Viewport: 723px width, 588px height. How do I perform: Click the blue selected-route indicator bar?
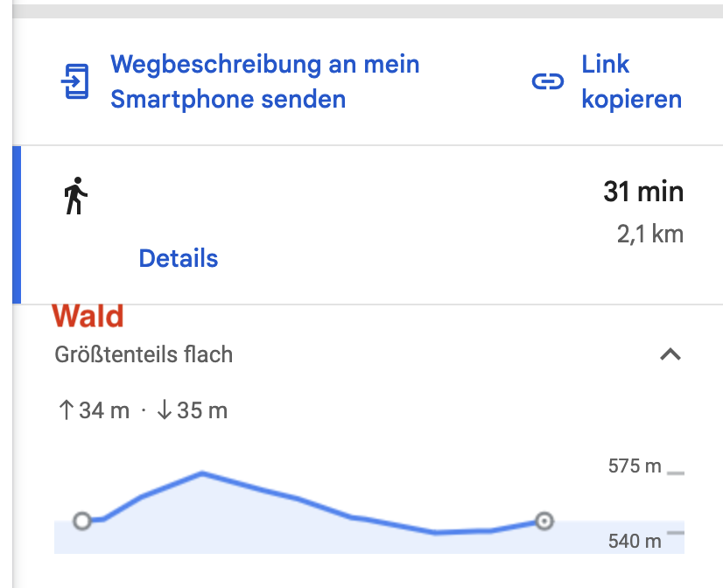16,225
